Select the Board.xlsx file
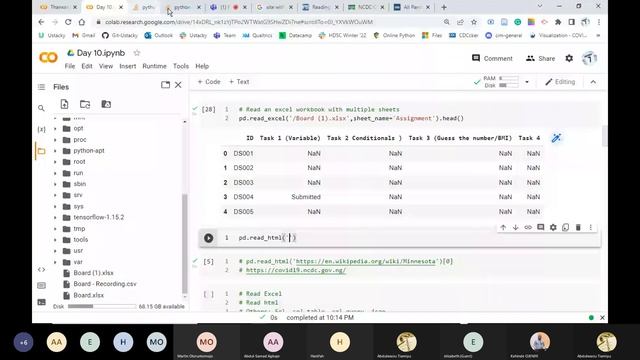The image size is (640, 360). [x=89, y=295]
